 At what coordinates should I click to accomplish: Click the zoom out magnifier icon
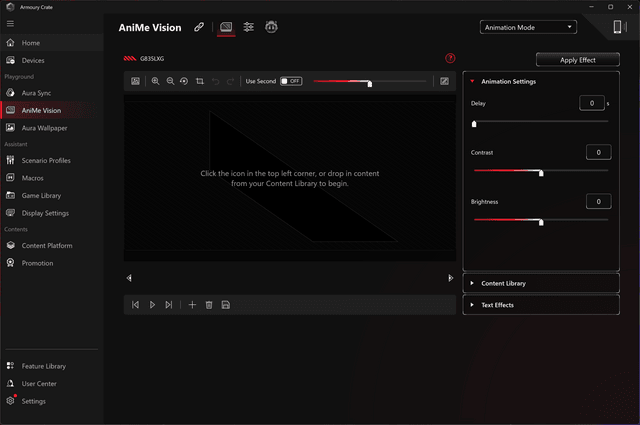tap(170, 81)
